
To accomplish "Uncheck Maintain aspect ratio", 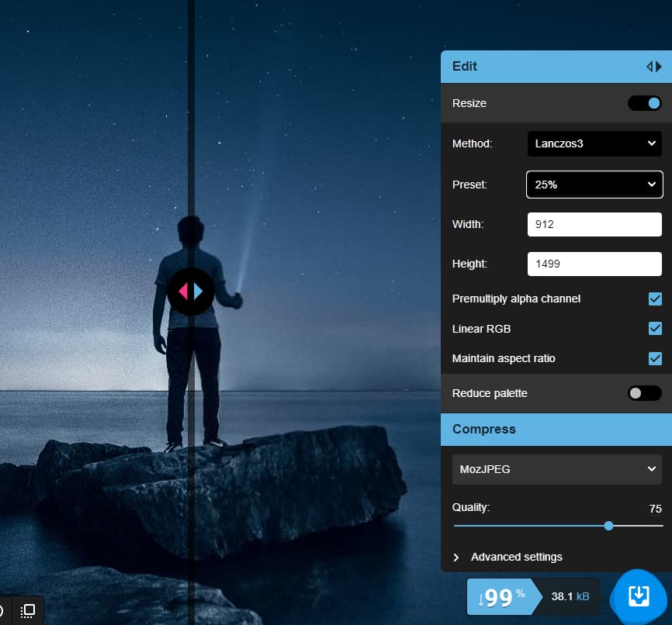I will click(x=655, y=358).
